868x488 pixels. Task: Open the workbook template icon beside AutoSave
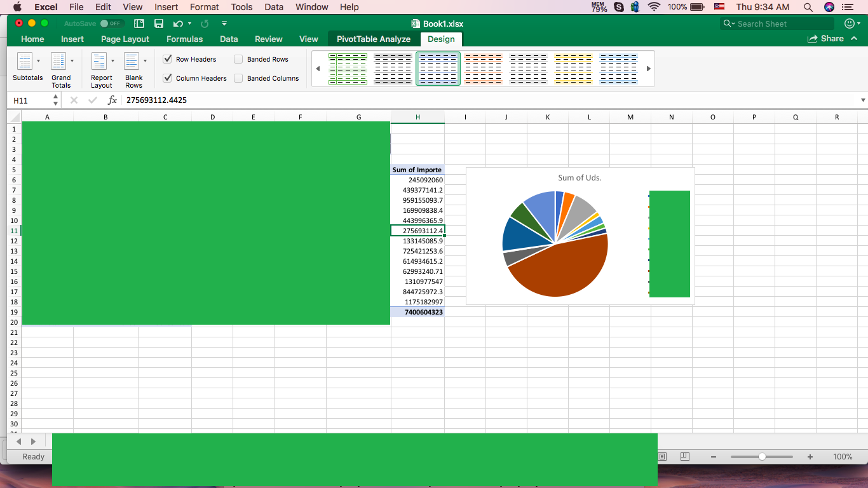[140, 24]
